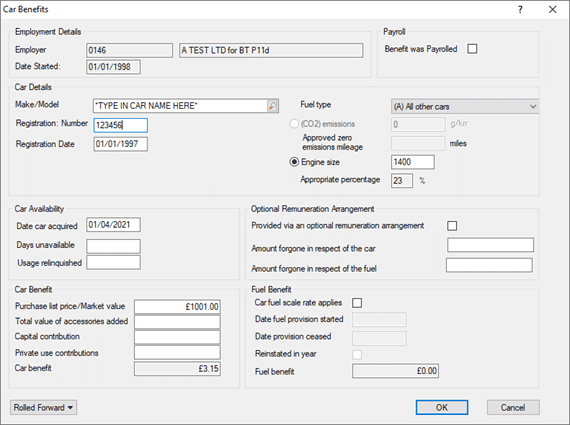The height and width of the screenshot is (425, 570).
Task: Click the 'Employment Details' group label
Action: coord(48,32)
